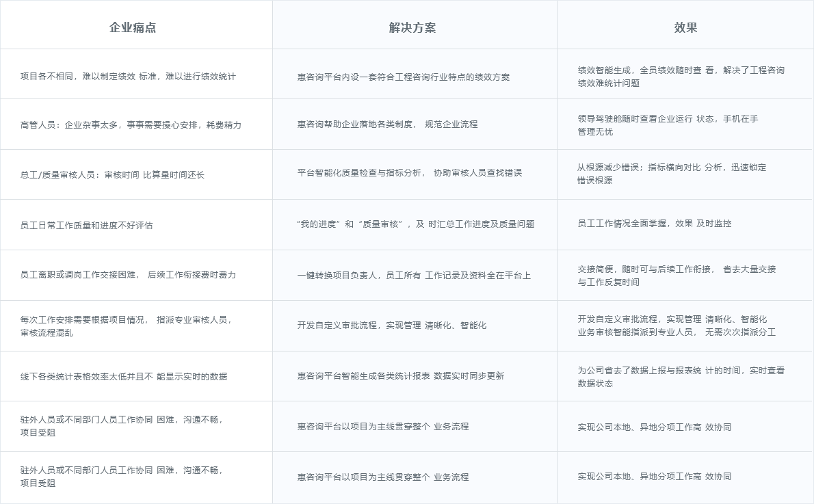Click the '从根源减少错误' effect cell
The height and width of the screenshot is (504, 814).
(671, 174)
